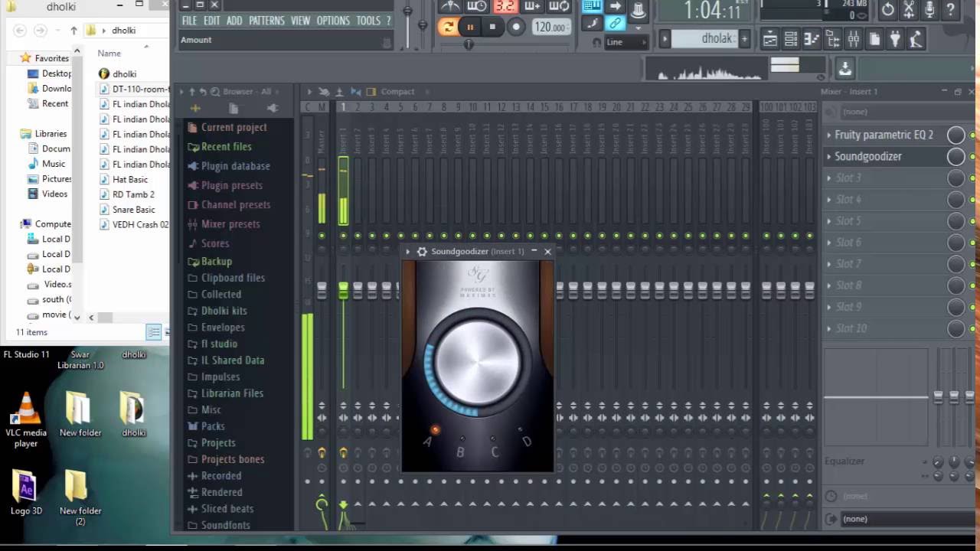
Task: Open the PATTERNS menu
Action: 266,21
